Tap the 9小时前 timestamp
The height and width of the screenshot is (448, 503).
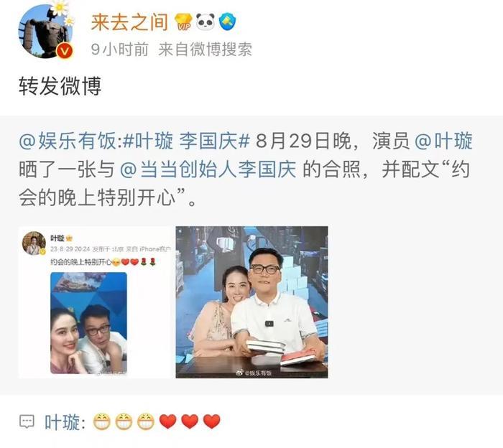[120, 50]
